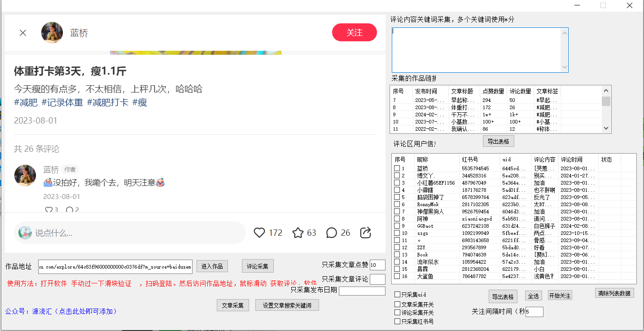Click the comment bubble icon showing 26
644x331 pixels.
tap(331, 233)
